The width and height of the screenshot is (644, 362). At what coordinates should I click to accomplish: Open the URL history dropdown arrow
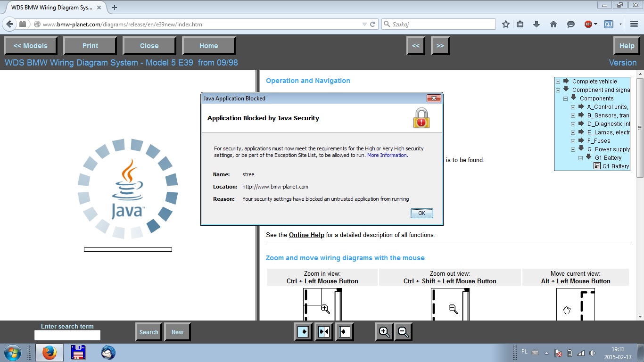(364, 24)
